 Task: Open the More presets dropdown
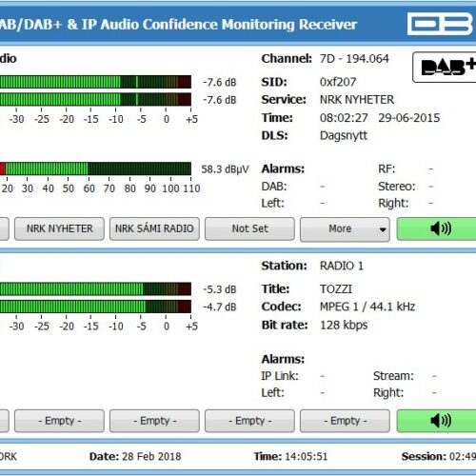[x=345, y=229]
